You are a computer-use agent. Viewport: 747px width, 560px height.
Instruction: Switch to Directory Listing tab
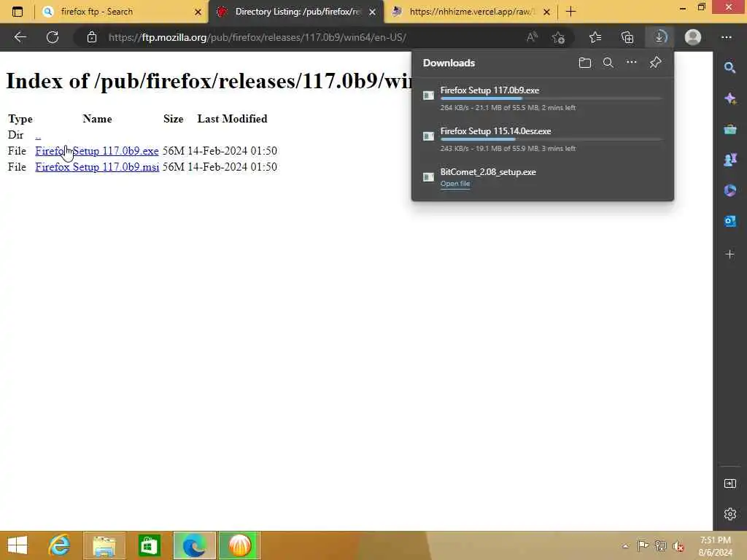pyautogui.click(x=298, y=12)
